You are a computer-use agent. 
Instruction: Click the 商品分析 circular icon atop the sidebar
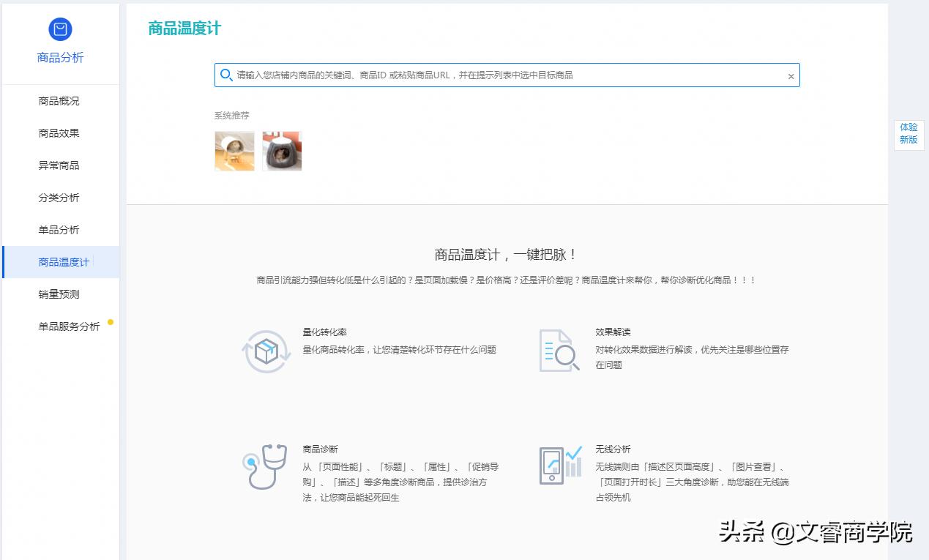60,29
